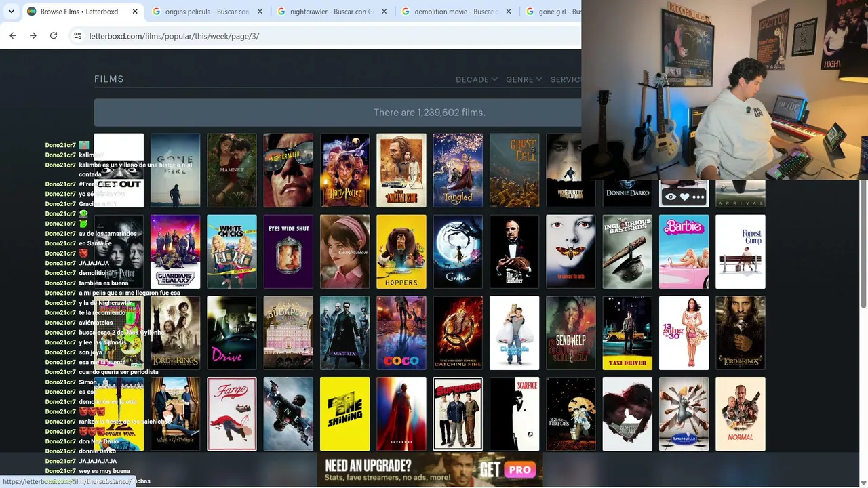Open the Inglourious Basterds poster
This screenshot has width=868, height=488.
(627, 251)
